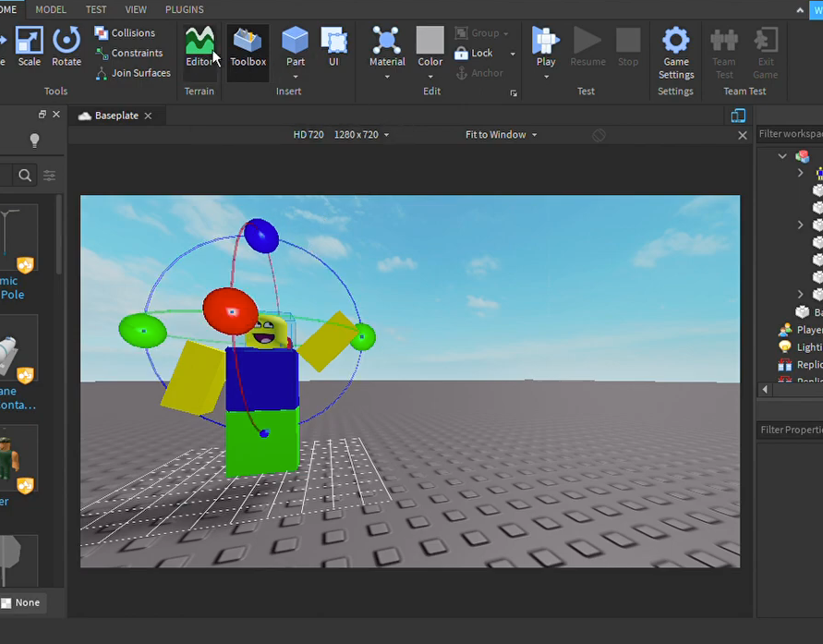
Task: Click the Lock tool button
Action: pyautogui.click(x=474, y=53)
